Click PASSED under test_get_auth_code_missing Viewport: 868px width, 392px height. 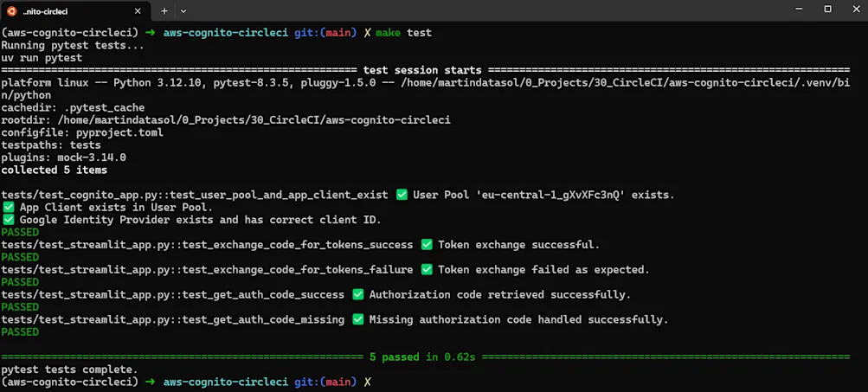click(20, 332)
